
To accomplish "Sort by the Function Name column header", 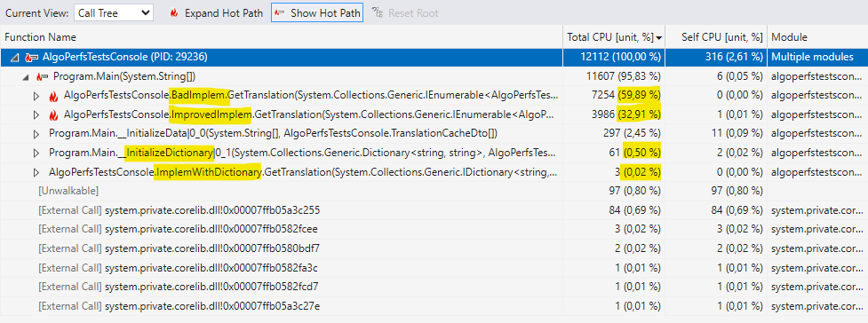I will coord(282,37).
